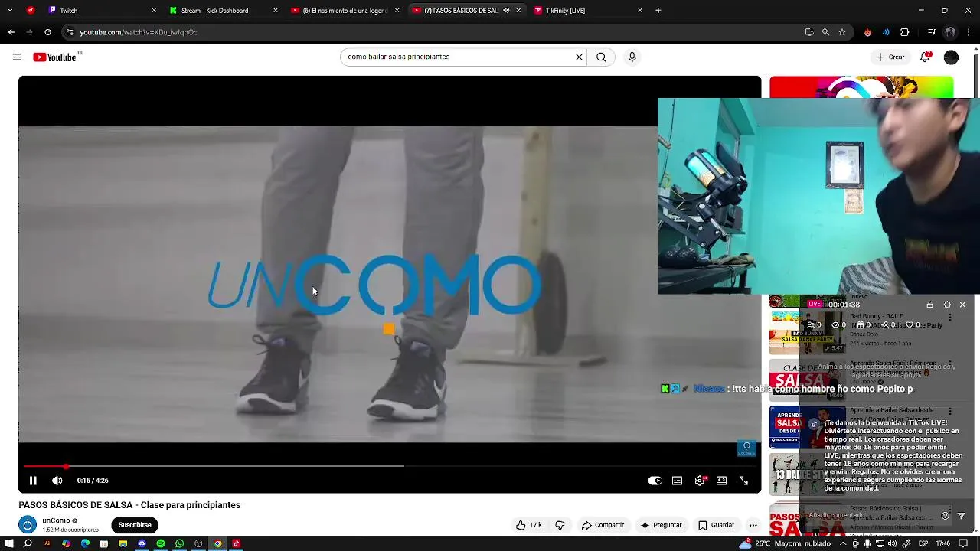Open the Compartir share button
980x551 pixels.
603,525
